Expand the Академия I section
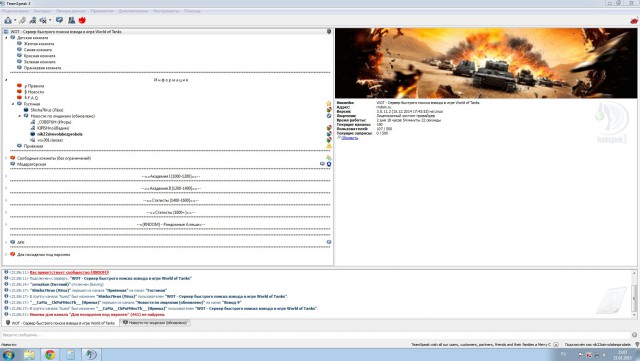The image size is (640, 361). coord(6,176)
